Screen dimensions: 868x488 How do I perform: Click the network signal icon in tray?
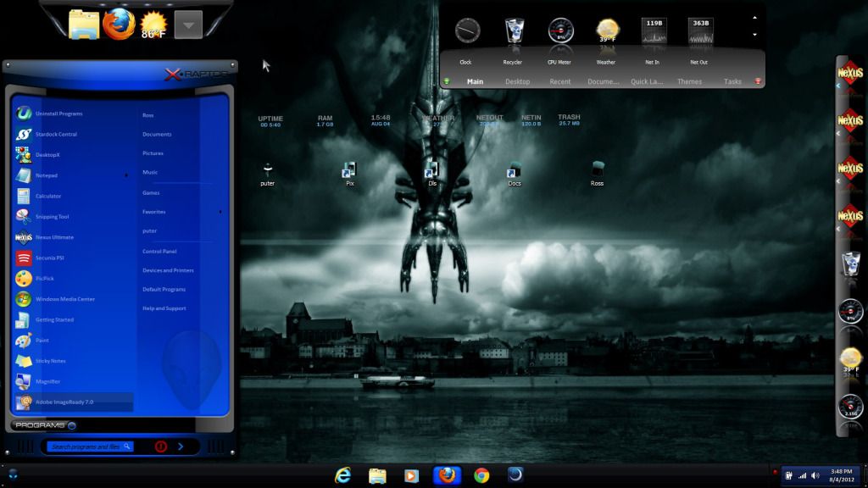[x=802, y=475]
